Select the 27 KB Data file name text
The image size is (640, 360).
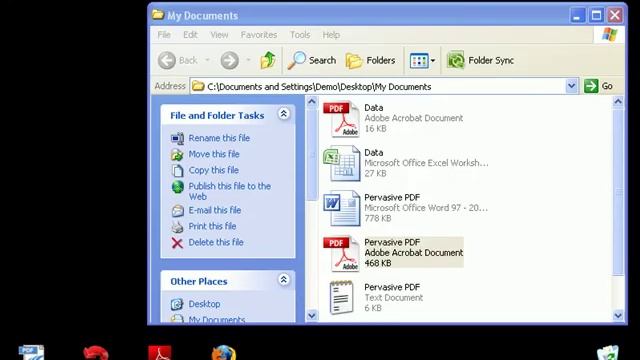pos(373,153)
